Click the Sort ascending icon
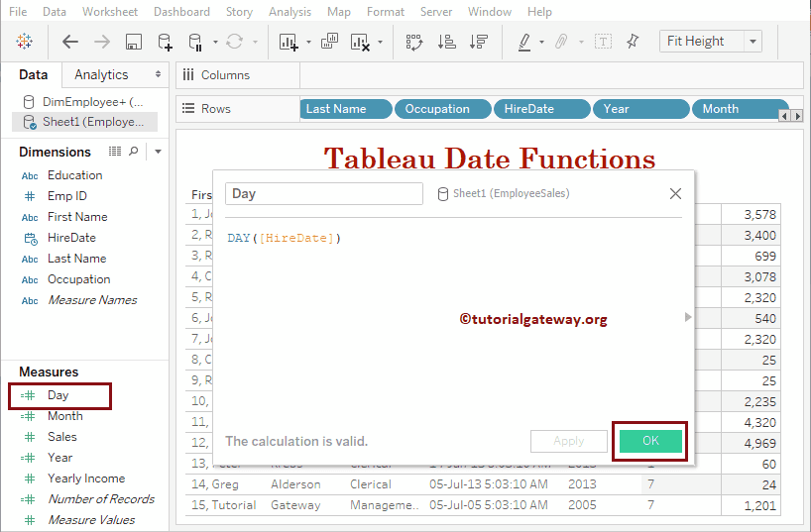Viewport: 811px width, 532px height. tap(446, 42)
